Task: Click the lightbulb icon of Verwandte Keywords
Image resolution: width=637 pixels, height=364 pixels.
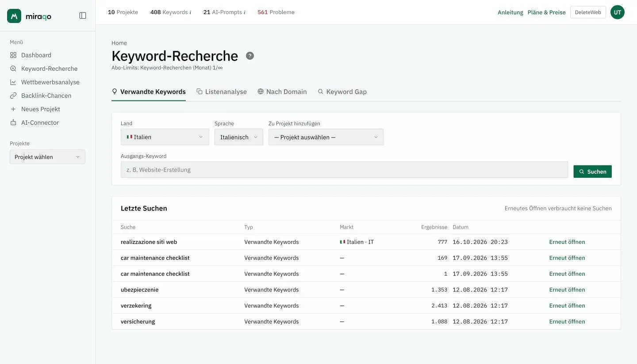Action: [x=115, y=92]
